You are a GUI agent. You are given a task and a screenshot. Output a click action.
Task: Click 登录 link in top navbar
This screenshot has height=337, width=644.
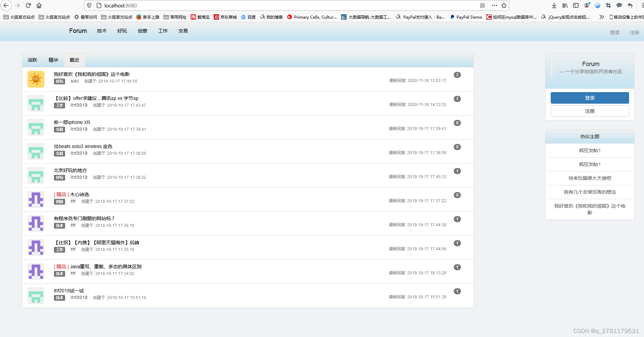615,33
